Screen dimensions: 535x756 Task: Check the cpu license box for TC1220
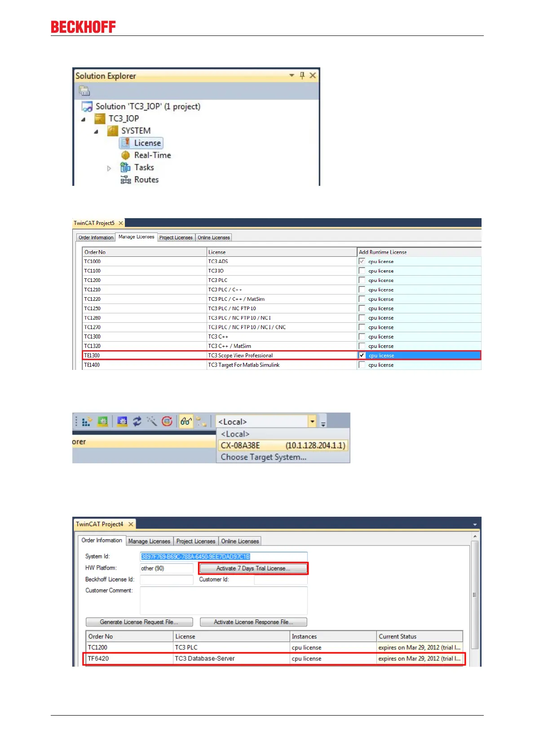362,299
